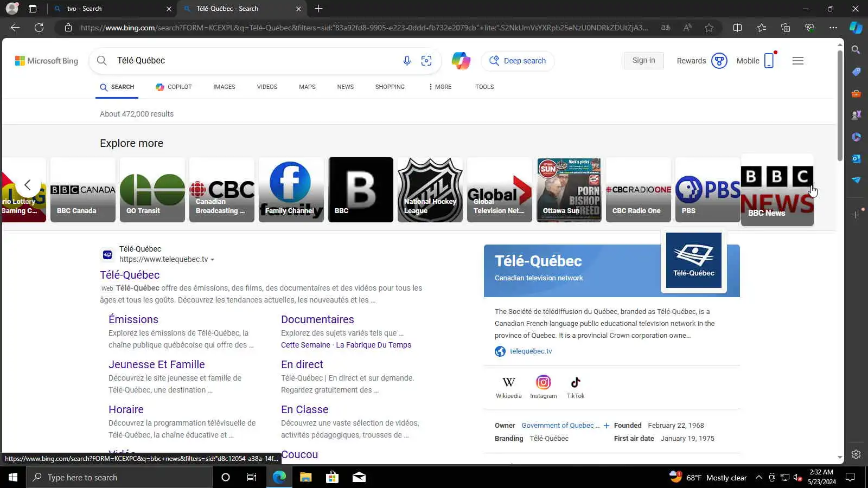
Task: Switch to the Videos tab
Action: [267, 87]
